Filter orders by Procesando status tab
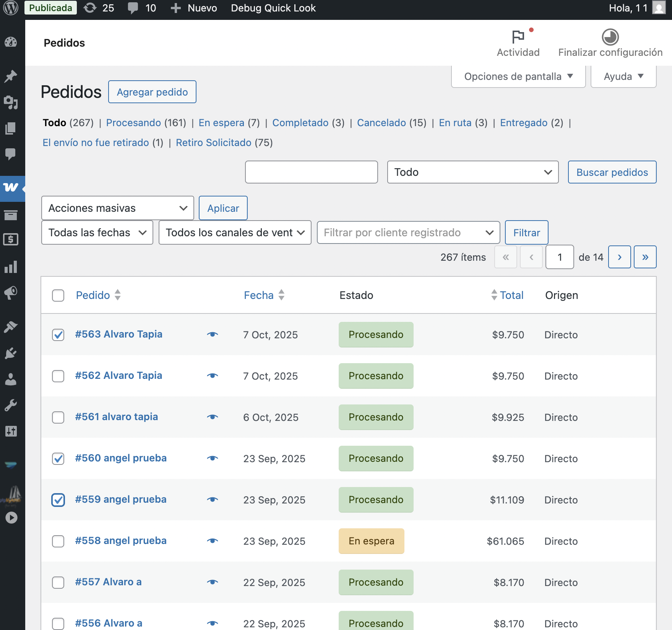 pyautogui.click(x=133, y=123)
